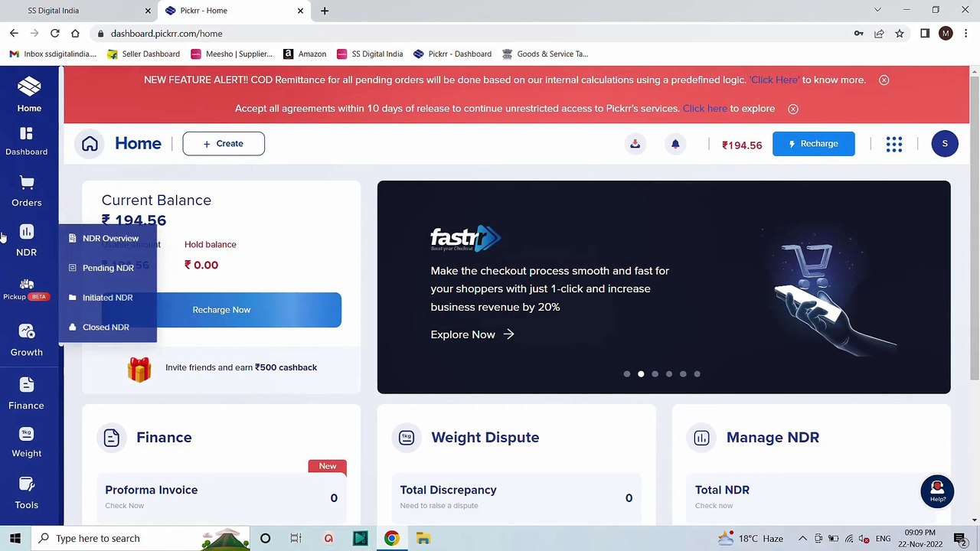Open the Goods & Service Tax bookmark

(x=545, y=54)
